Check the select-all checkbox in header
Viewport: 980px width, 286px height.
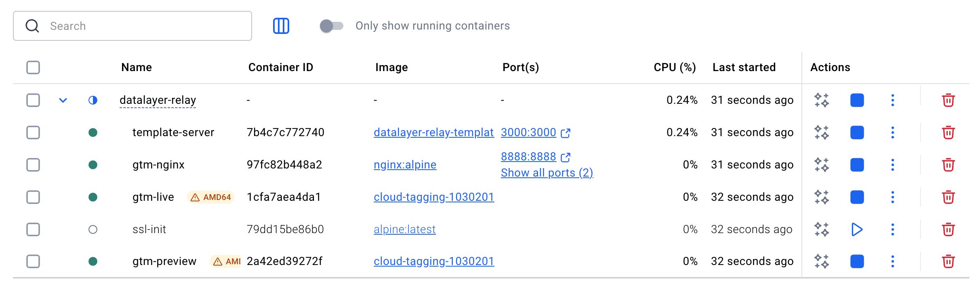(x=33, y=67)
